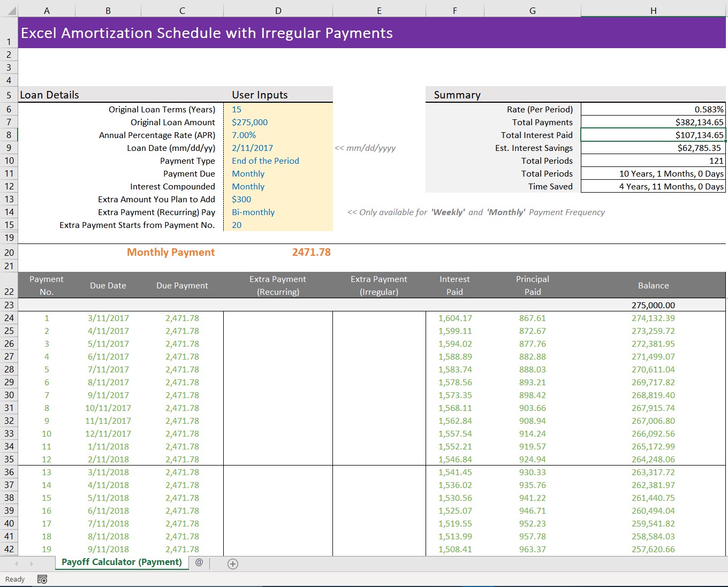The height and width of the screenshot is (587, 728).
Task: Open Payment Due Monthly dropdown cell
Action: pyautogui.click(x=278, y=173)
